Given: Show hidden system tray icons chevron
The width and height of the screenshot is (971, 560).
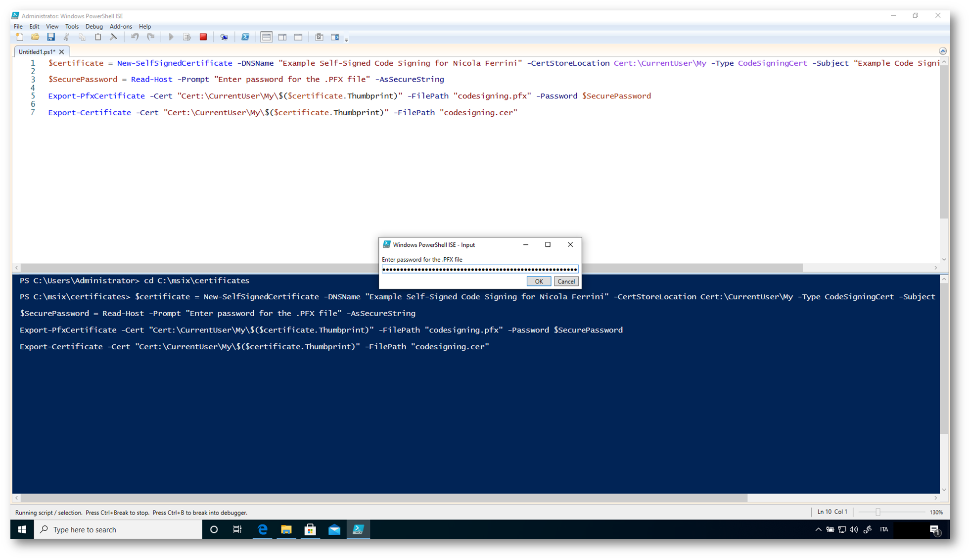Looking at the screenshot, I should point(818,529).
